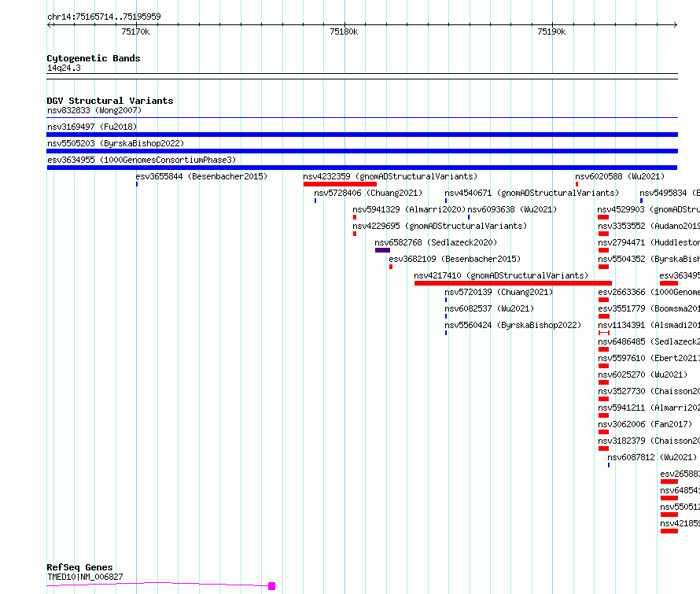Click the 75170k ruler position
Screen dimensions: 700x594
[135, 31]
